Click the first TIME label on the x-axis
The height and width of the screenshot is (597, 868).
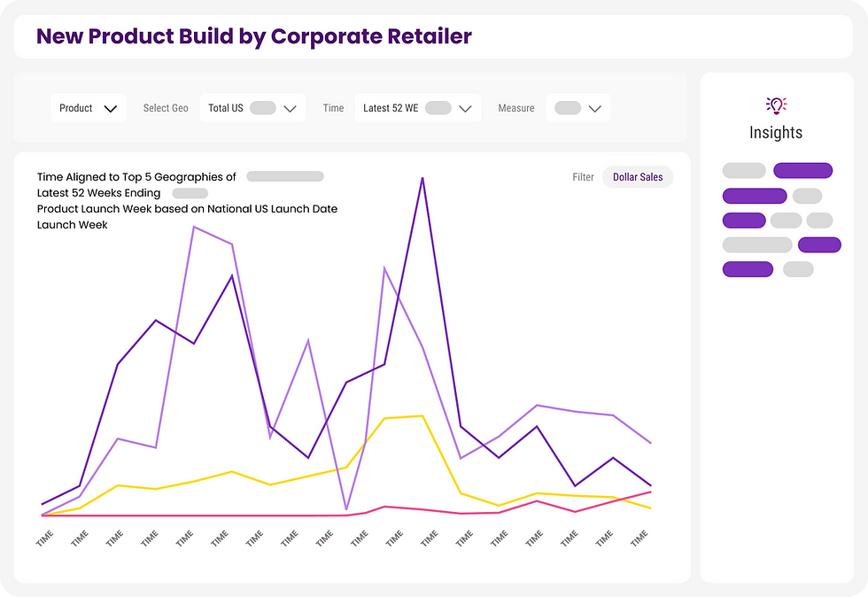(45, 539)
